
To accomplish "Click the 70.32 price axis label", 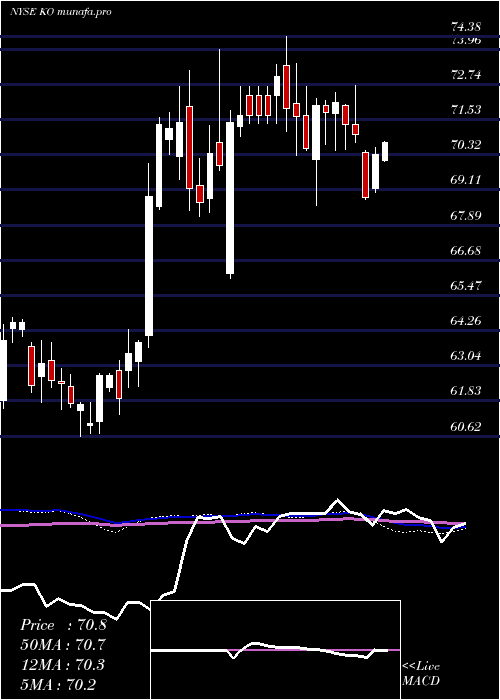I will (x=466, y=145).
